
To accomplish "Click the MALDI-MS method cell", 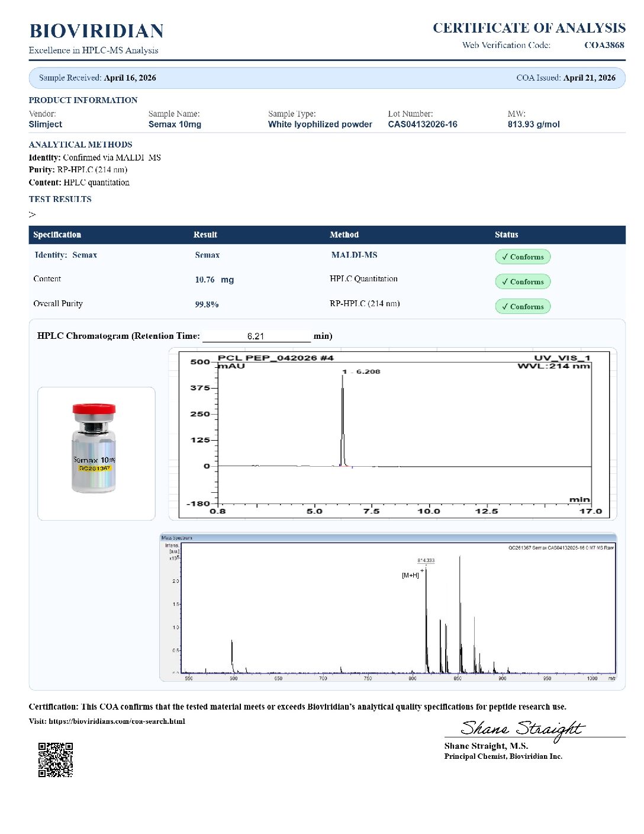I will point(354,255).
